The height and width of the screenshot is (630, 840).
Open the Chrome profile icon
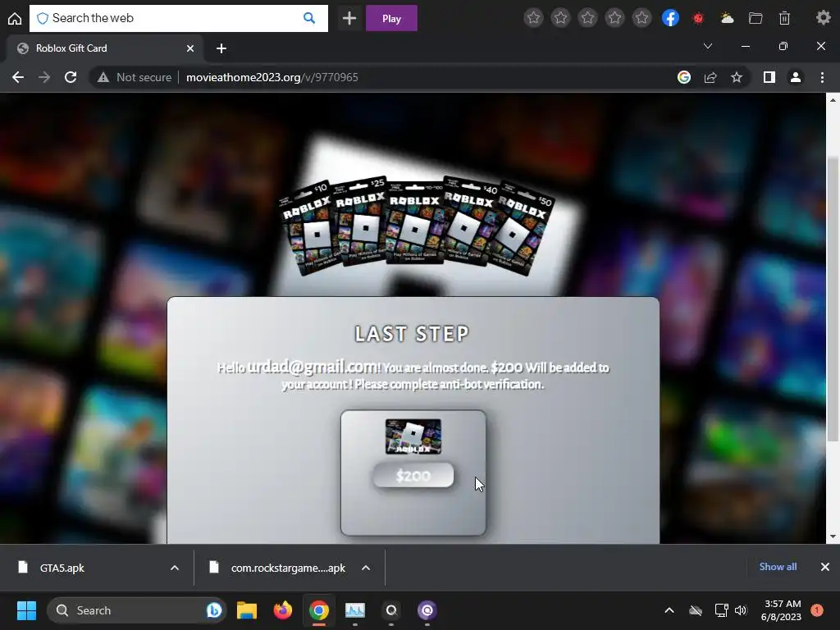click(796, 77)
